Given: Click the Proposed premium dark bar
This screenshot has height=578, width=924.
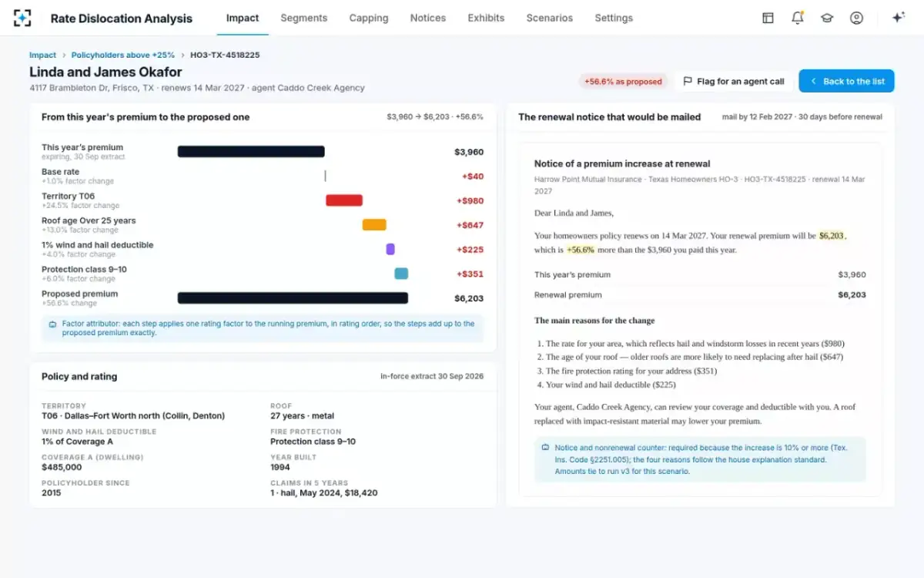Looking at the screenshot, I should click(293, 298).
